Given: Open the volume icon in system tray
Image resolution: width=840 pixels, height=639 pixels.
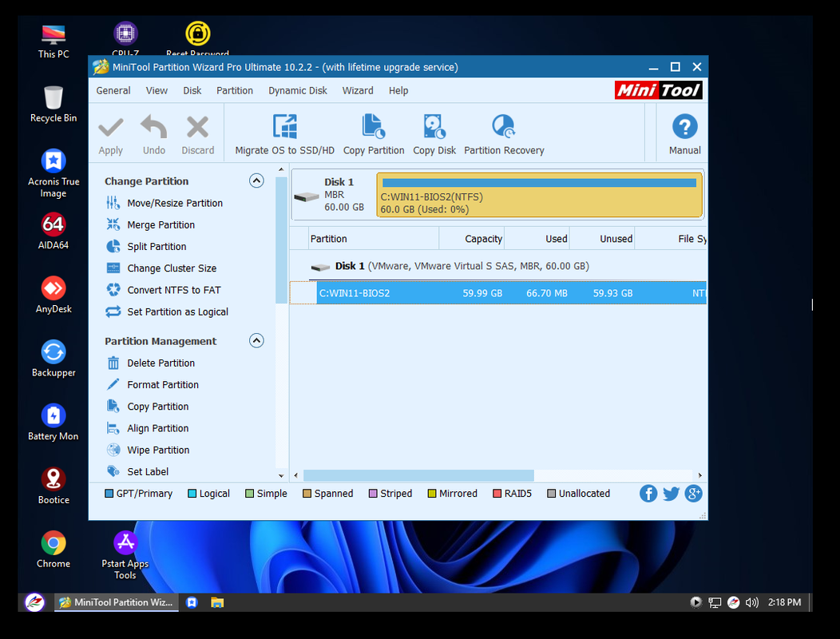Looking at the screenshot, I should (x=751, y=602).
